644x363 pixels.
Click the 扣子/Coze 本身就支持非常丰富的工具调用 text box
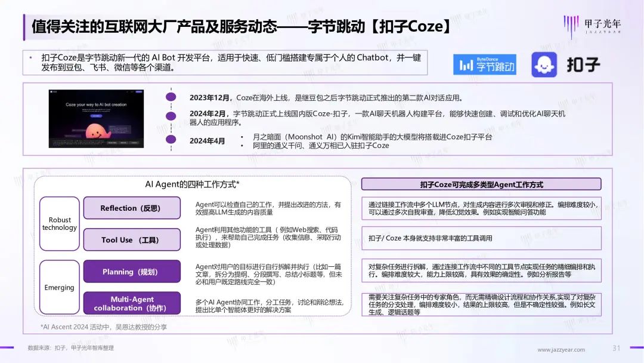[x=481, y=238]
